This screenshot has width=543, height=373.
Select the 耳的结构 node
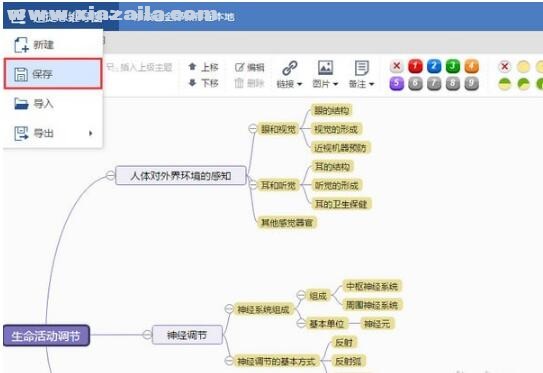(332, 167)
